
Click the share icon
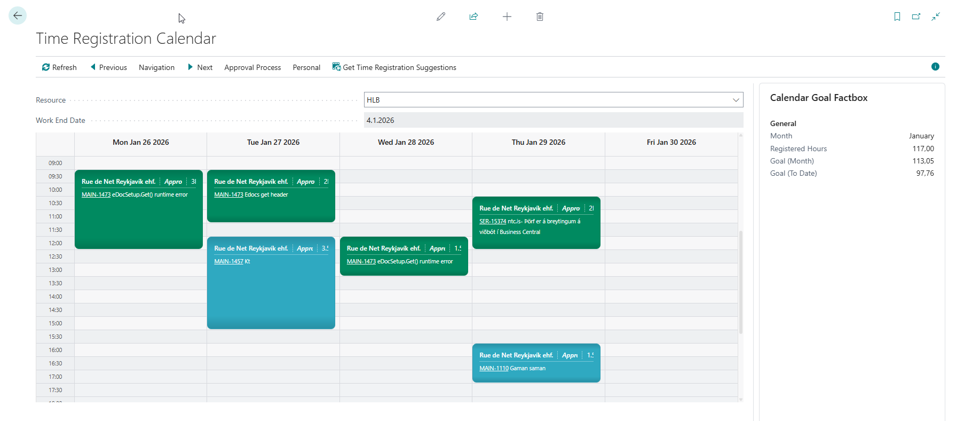tap(473, 17)
